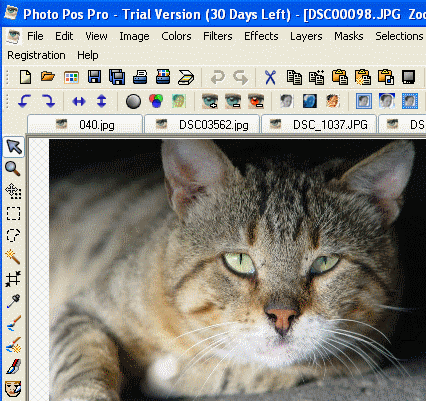Rotate image clockwise

pyautogui.click(x=48, y=101)
